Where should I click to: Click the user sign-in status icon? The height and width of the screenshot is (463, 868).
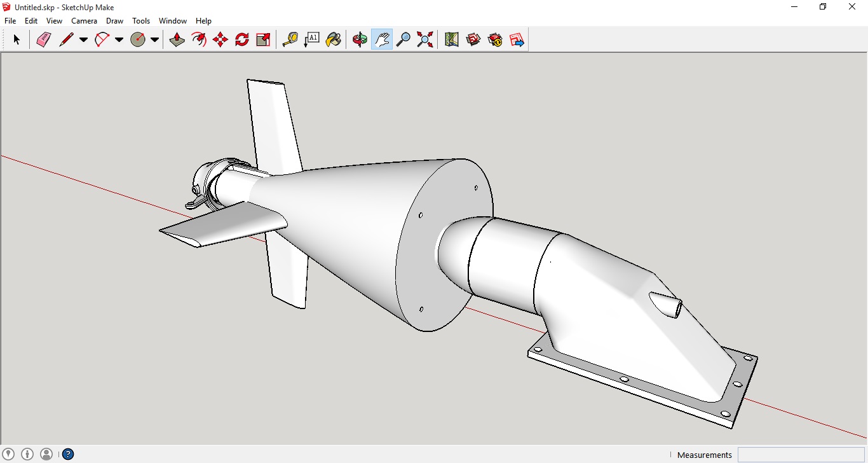tap(46, 454)
